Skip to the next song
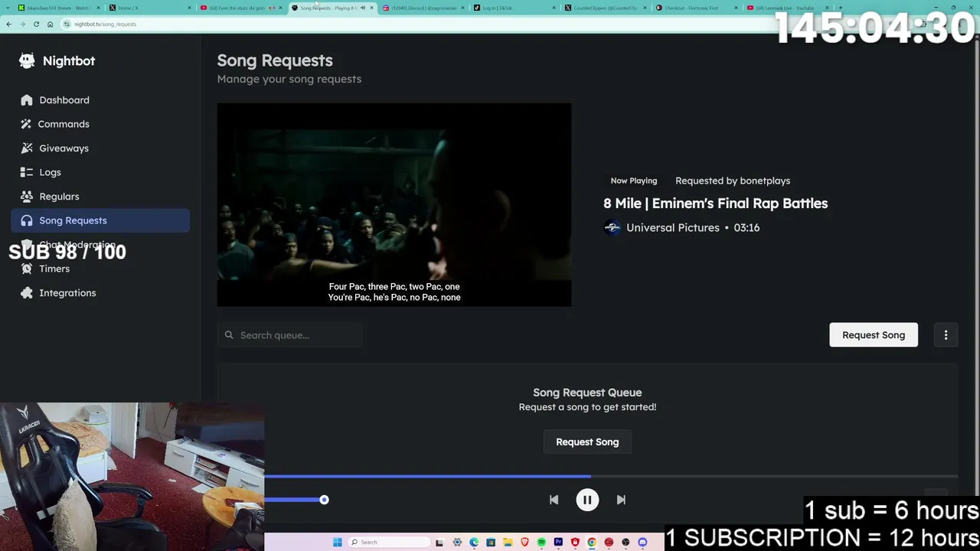The width and height of the screenshot is (980, 551). (x=621, y=500)
